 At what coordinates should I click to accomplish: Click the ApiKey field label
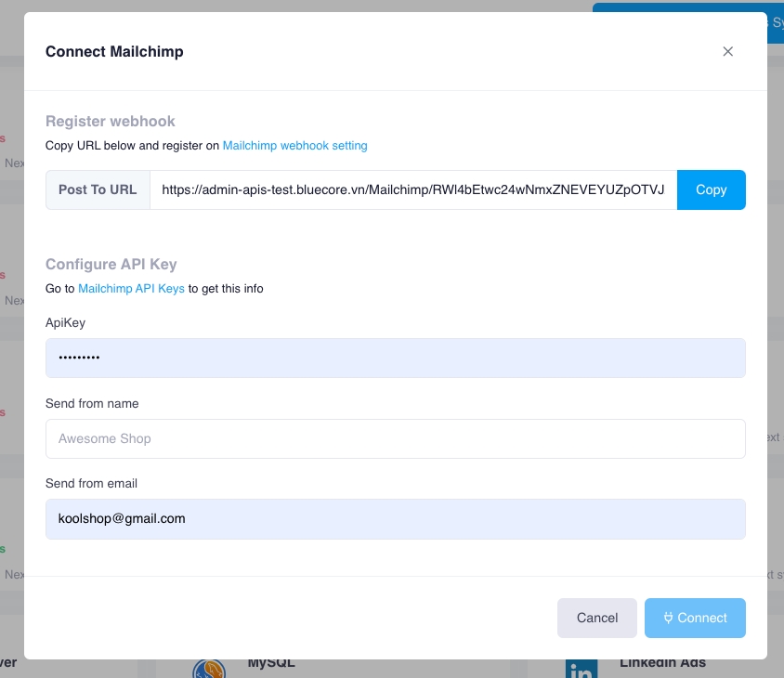coord(65,322)
